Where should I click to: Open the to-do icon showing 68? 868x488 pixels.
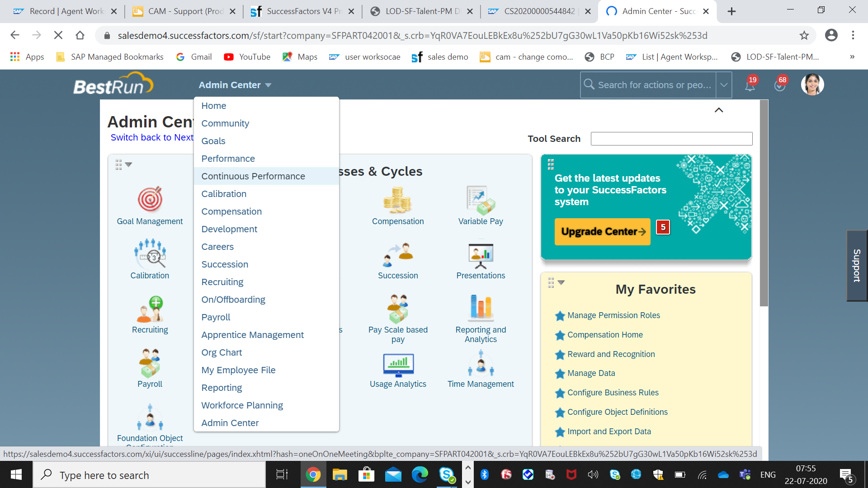780,84
